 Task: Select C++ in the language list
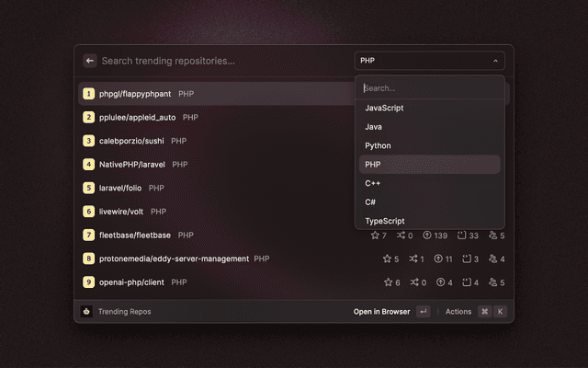point(373,183)
